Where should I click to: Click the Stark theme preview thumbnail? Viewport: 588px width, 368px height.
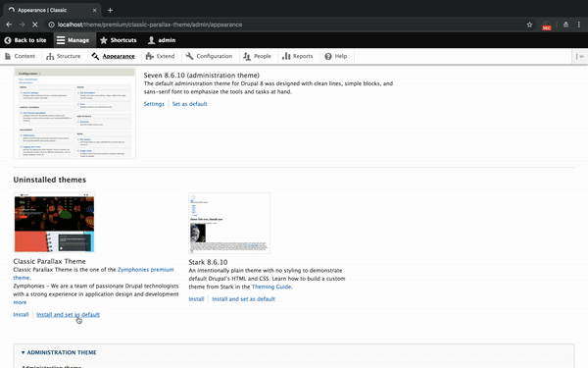click(229, 223)
